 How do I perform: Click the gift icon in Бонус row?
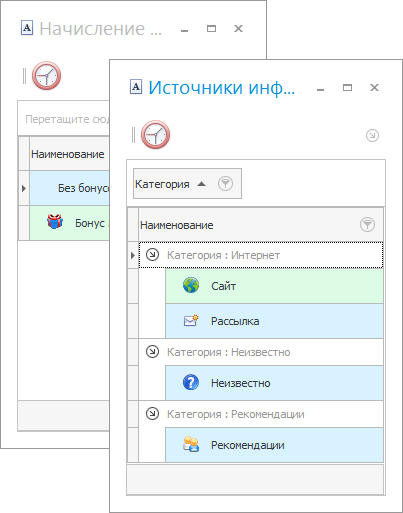pyautogui.click(x=55, y=222)
